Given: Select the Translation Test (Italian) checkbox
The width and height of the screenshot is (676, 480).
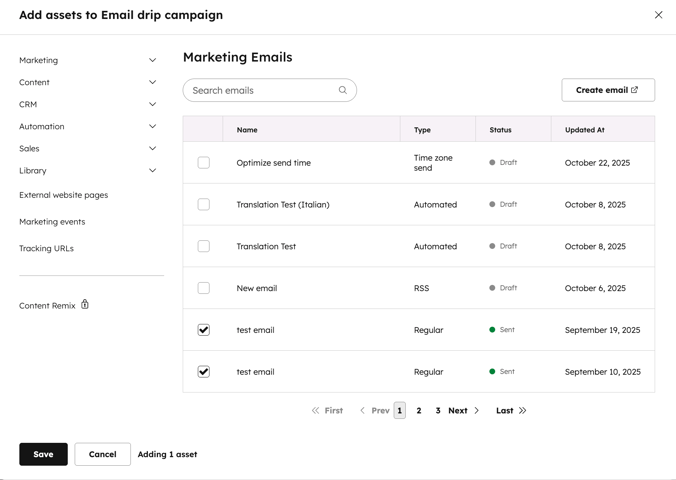Looking at the screenshot, I should pos(204,204).
